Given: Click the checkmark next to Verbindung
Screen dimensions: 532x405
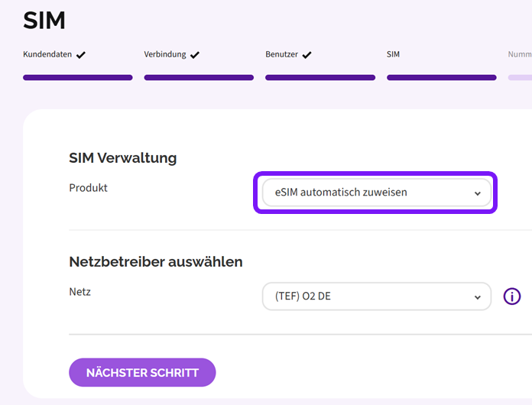Looking at the screenshot, I should (195, 55).
